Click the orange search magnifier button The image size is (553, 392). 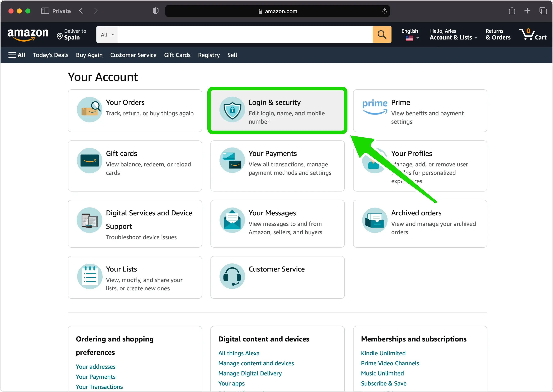pyautogui.click(x=382, y=35)
